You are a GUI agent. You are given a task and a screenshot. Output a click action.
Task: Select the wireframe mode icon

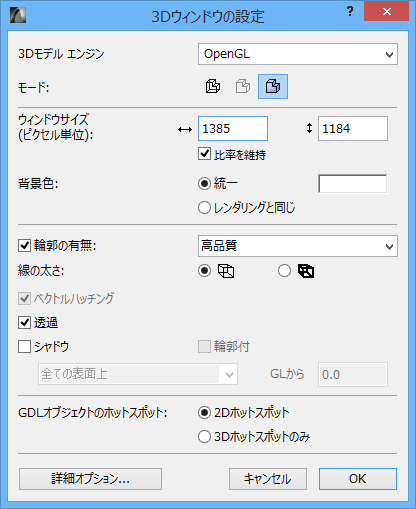pyautogui.click(x=213, y=86)
